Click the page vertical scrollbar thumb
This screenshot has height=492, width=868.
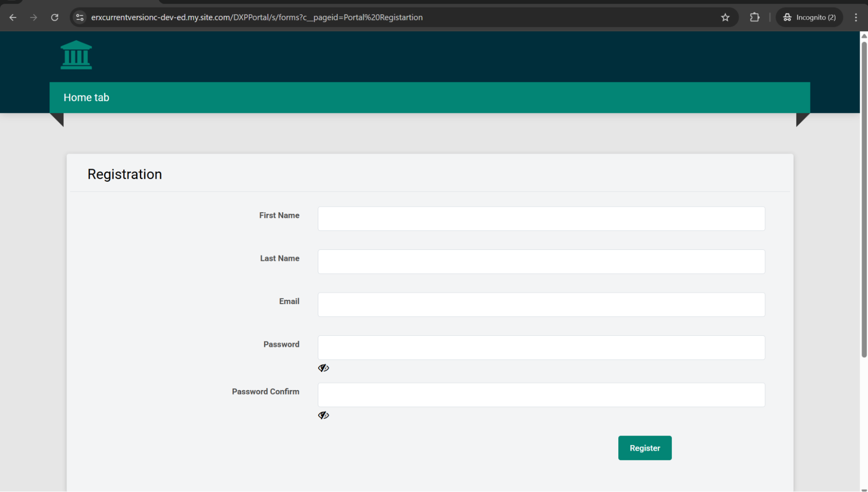[x=864, y=200]
